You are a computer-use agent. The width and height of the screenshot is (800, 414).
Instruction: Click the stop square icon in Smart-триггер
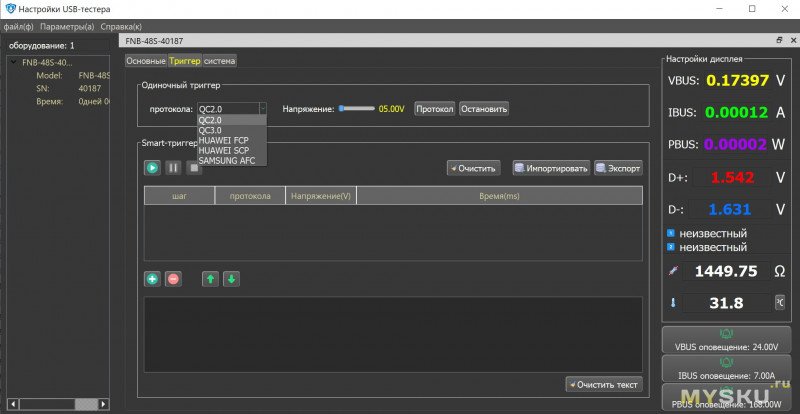194,168
